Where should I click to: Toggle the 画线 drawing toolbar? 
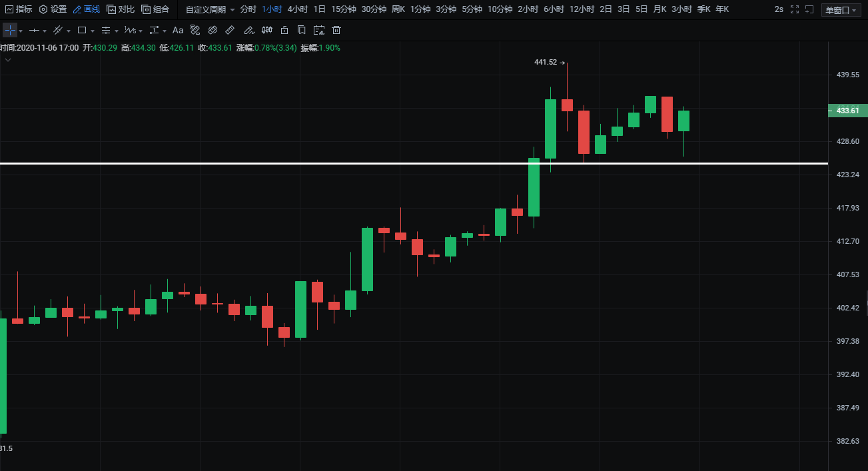click(87, 9)
